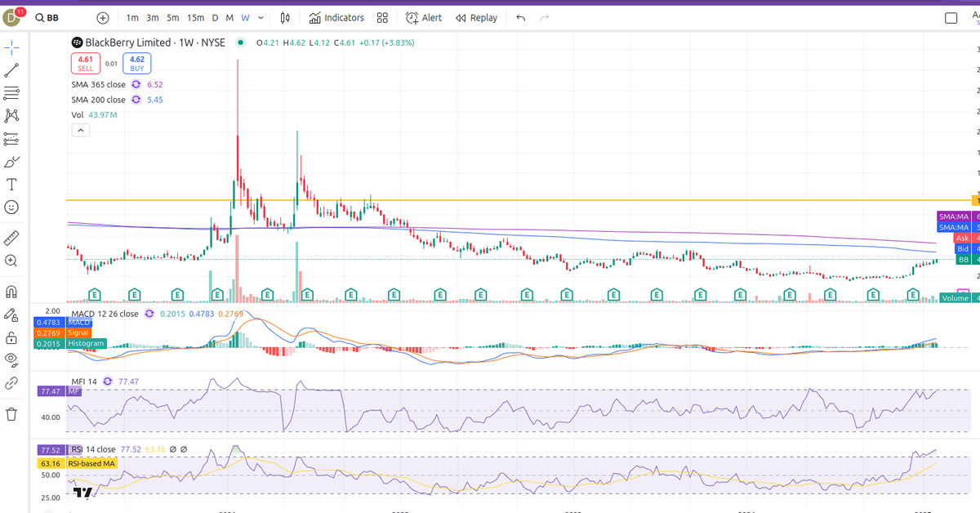The width and height of the screenshot is (980, 513).
Task: Click the 4.62 BUY button
Action: pos(137,64)
